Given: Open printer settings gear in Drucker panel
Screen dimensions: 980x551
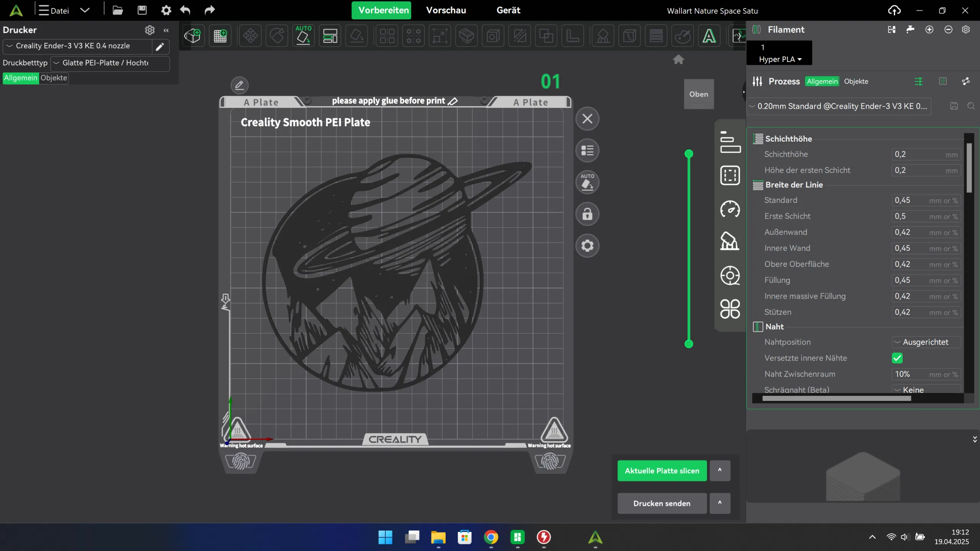Looking at the screenshot, I should [150, 30].
